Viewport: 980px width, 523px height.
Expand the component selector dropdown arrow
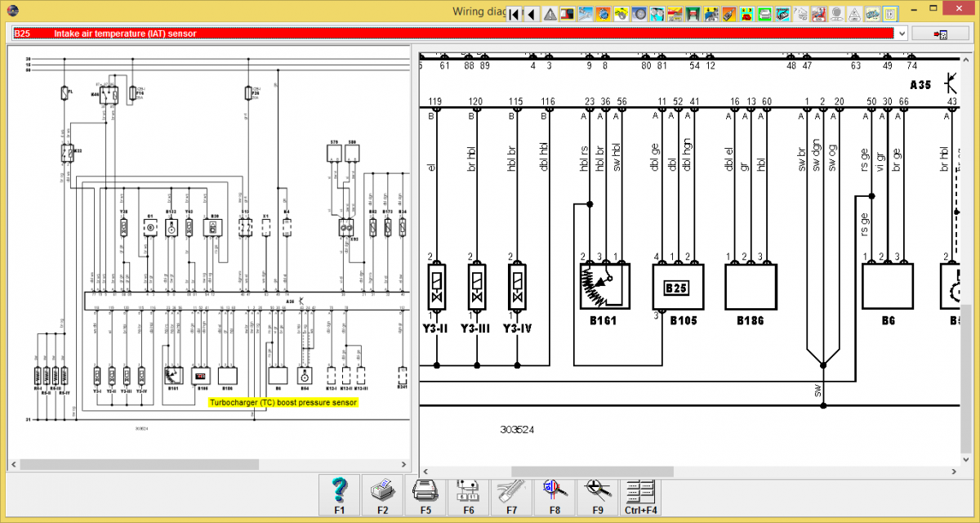[902, 34]
